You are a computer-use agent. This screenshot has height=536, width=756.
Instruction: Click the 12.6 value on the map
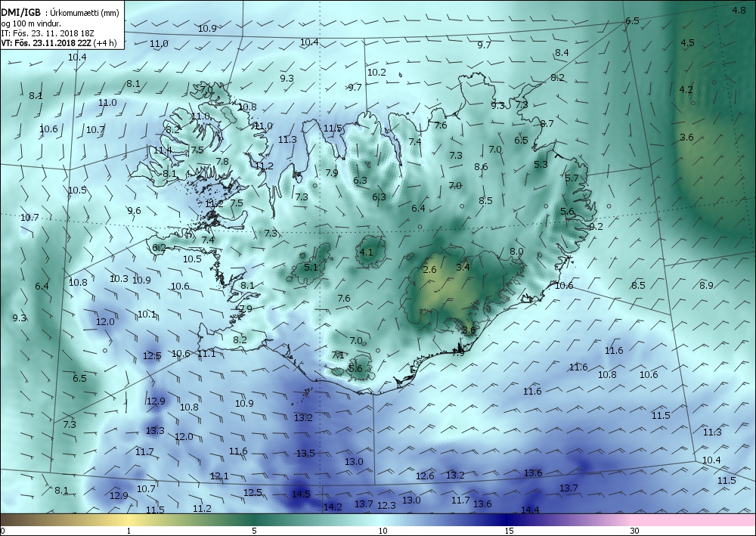(x=425, y=476)
